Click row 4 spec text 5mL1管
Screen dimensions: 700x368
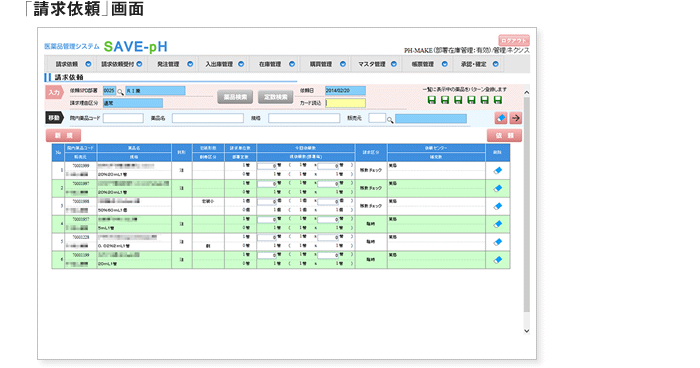[106, 228]
